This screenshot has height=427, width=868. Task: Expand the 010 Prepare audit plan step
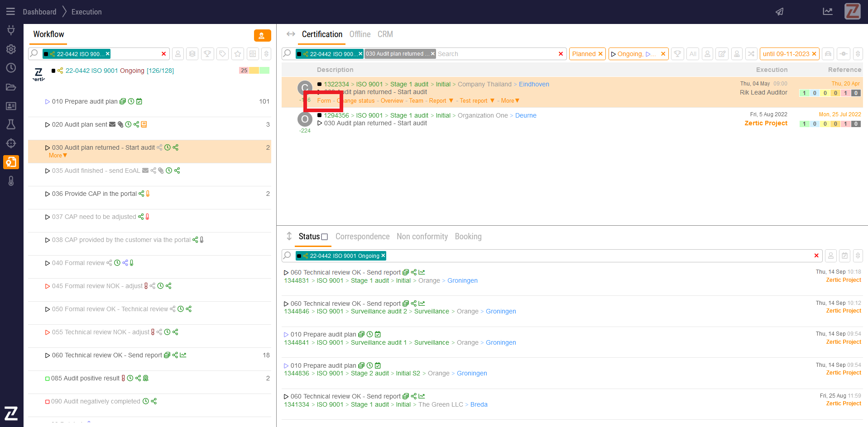pos(47,102)
